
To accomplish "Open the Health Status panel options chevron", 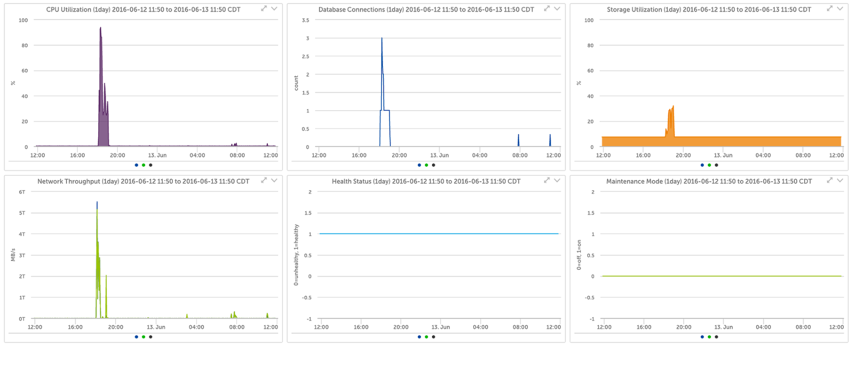I will 557,181.
